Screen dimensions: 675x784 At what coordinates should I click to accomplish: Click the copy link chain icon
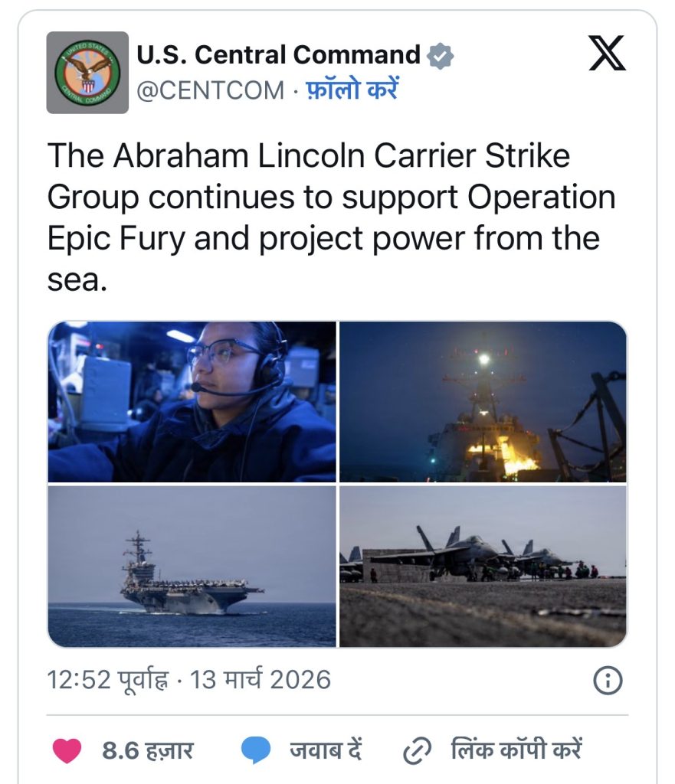tap(417, 750)
